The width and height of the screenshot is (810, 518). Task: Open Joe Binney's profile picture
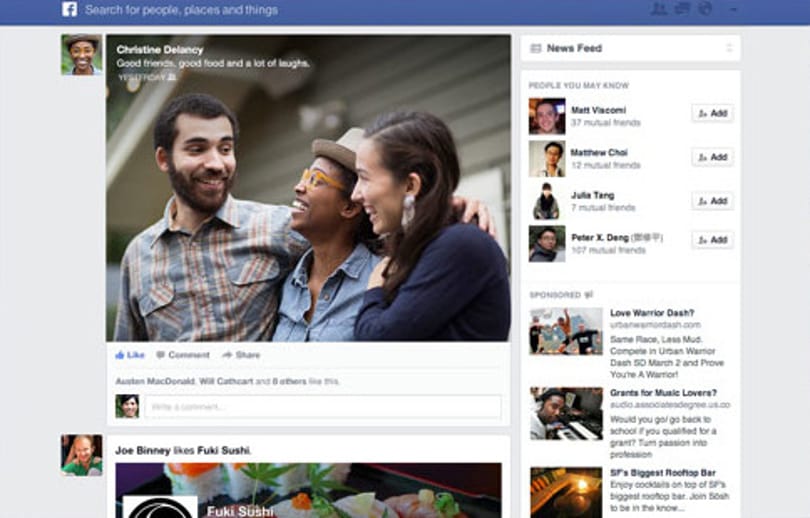coord(82,455)
